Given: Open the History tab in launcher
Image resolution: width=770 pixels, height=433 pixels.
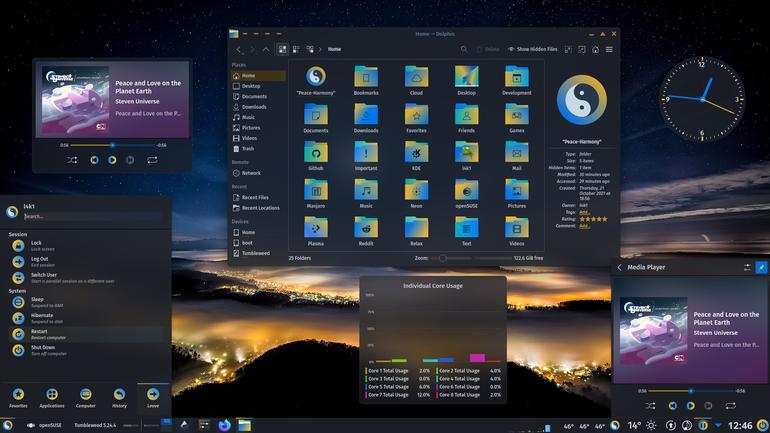Looking at the screenshot, I should [x=119, y=398].
